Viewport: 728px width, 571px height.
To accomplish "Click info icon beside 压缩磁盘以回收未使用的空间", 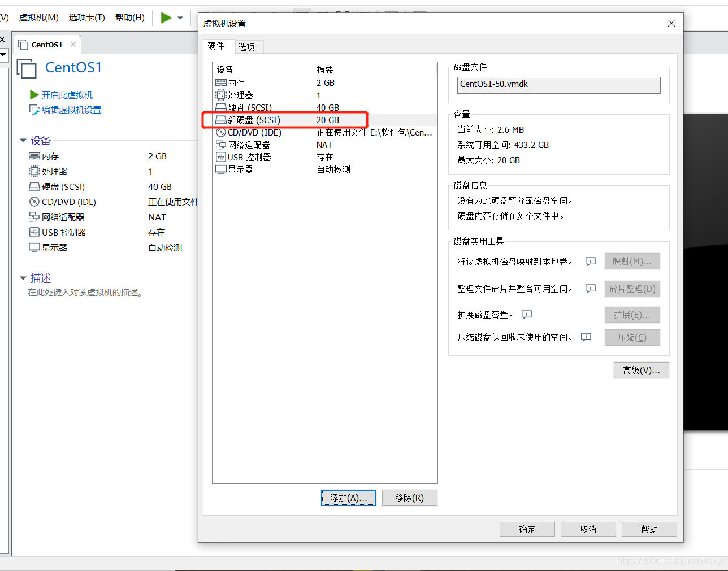I will (586, 337).
